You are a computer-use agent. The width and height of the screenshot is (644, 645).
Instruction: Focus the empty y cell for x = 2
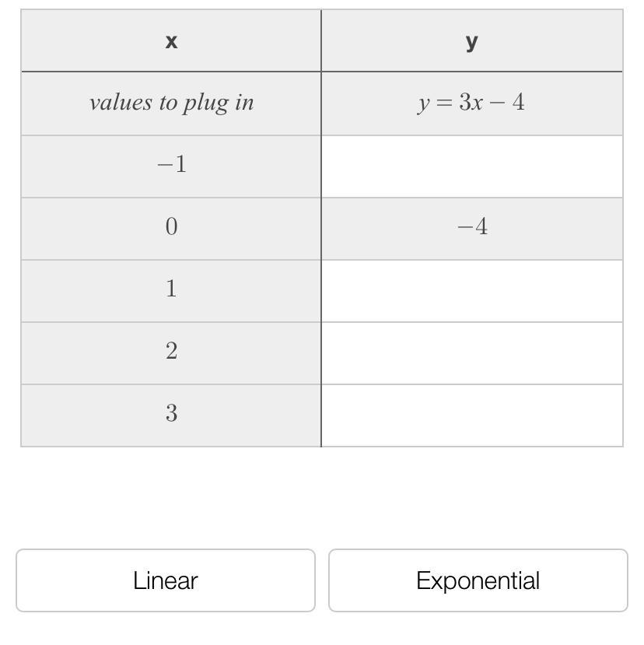tap(472, 352)
